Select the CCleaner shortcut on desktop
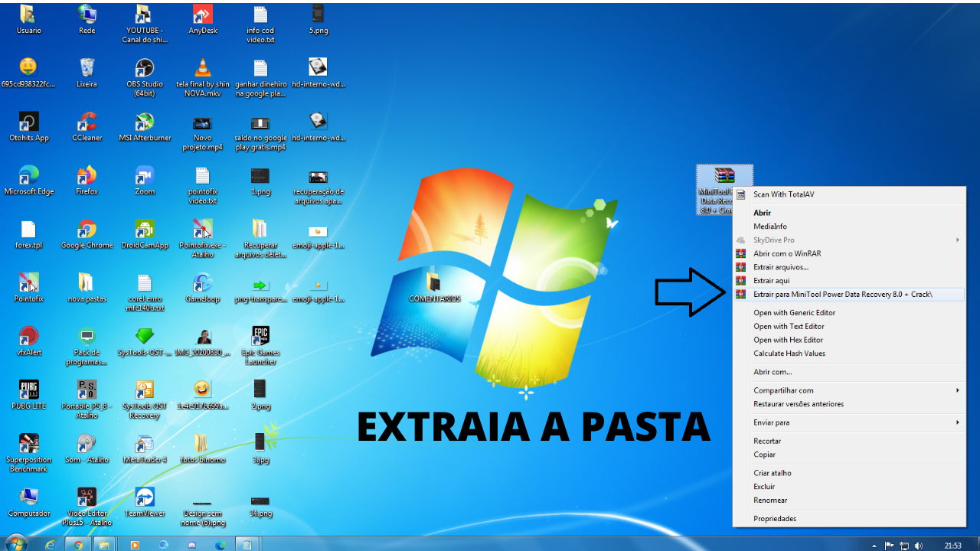Image resolution: width=980 pixels, height=551 pixels. (x=87, y=127)
